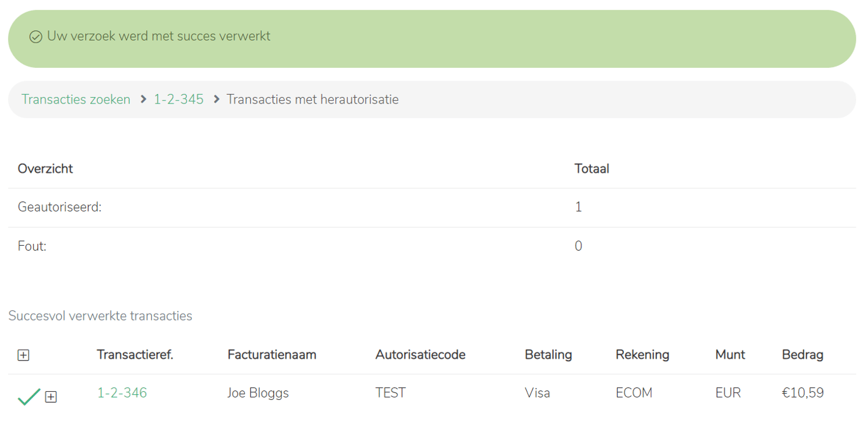Click the Facturatienaam column header
Screen dimensions: 868x426
point(271,355)
